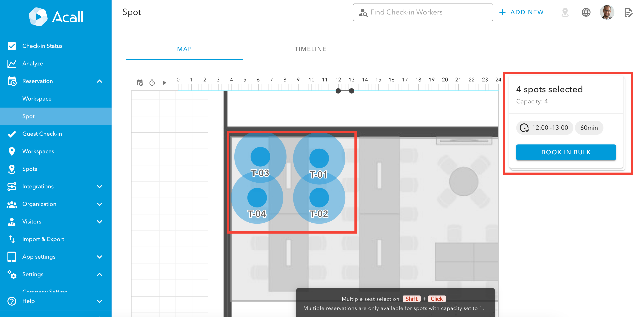
Task: Expand the Organization chevron
Action: coord(100,204)
